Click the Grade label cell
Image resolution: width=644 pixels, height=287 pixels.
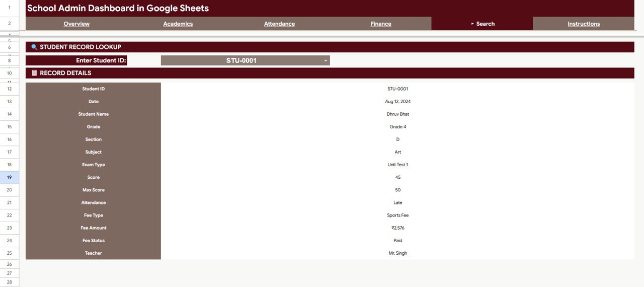(93, 126)
